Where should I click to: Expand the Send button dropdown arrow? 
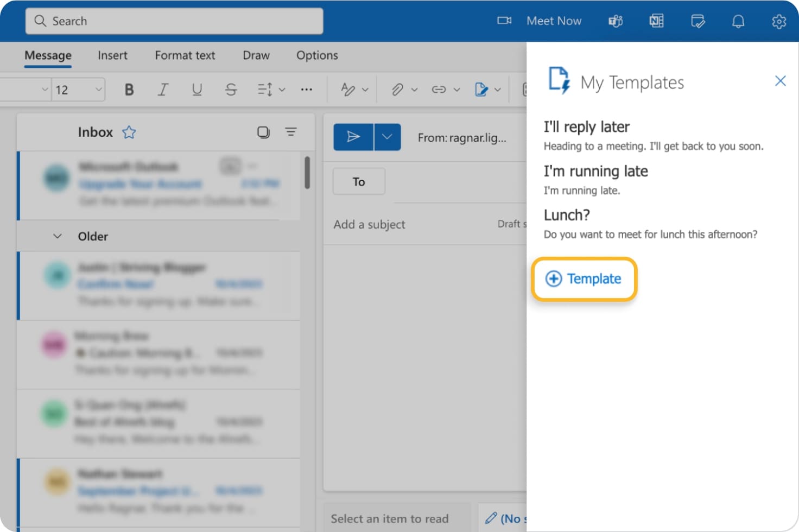tap(387, 137)
